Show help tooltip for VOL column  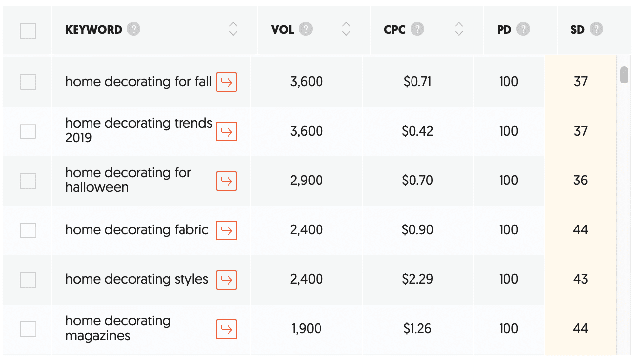[306, 29]
